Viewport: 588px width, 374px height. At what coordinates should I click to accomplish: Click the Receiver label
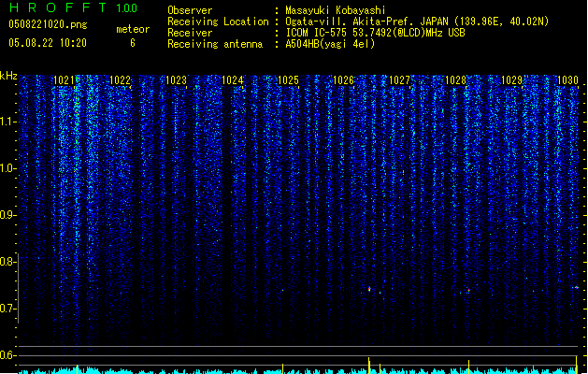(x=190, y=33)
